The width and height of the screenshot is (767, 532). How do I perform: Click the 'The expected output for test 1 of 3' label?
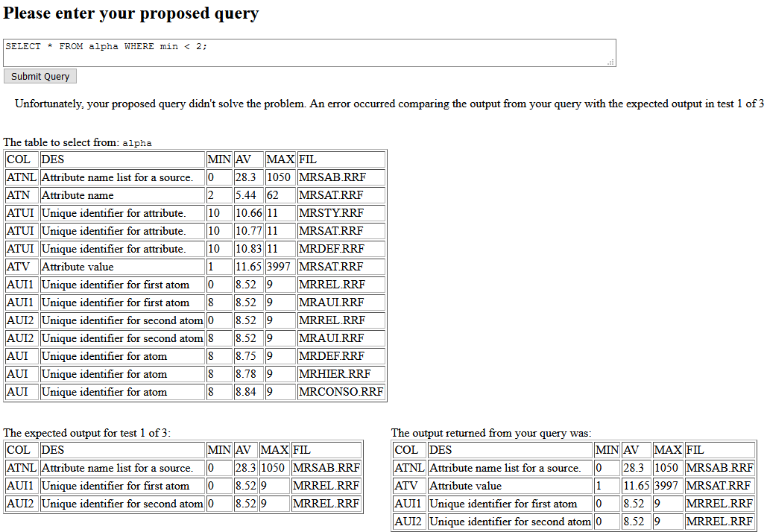[x=86, y=433]
